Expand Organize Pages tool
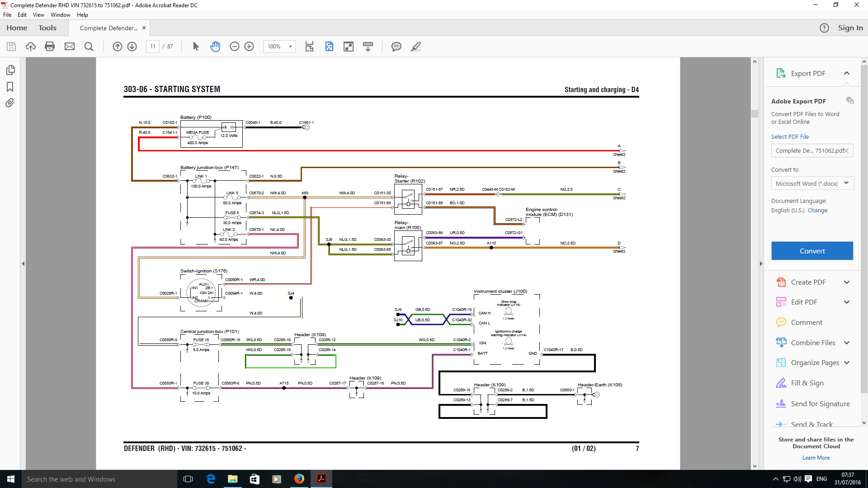 [x=847, y=363]
